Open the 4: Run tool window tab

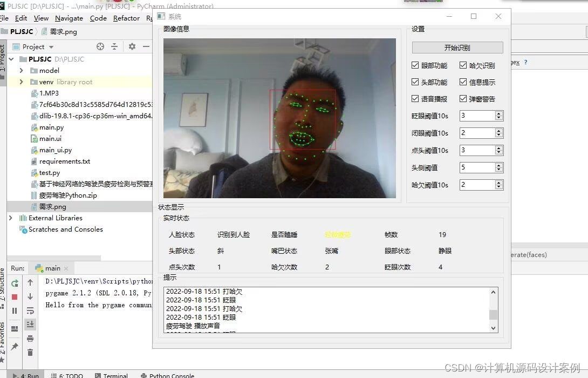click(26, 375)
